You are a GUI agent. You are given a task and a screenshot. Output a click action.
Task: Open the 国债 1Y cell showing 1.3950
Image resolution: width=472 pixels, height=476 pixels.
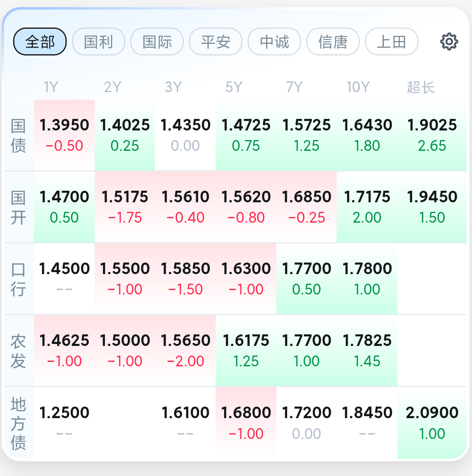coord(64,135)
